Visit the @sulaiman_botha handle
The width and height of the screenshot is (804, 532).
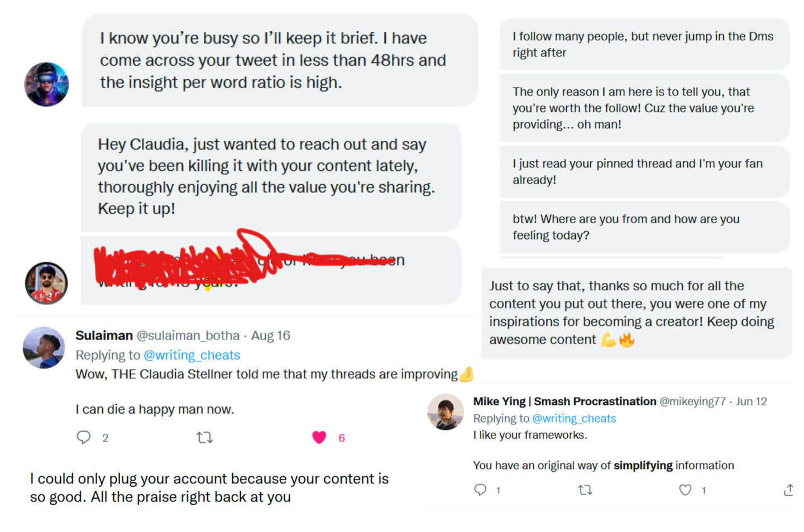[x=188, y=336]
